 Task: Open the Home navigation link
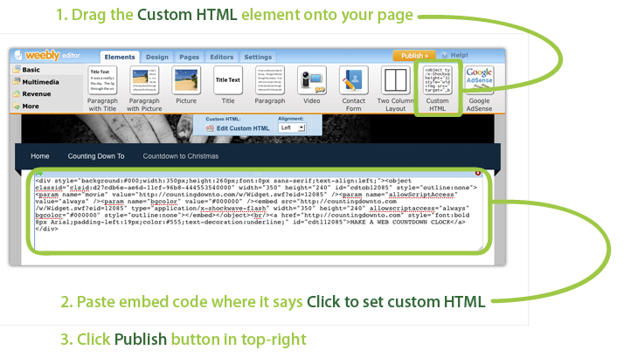(40, 156)
